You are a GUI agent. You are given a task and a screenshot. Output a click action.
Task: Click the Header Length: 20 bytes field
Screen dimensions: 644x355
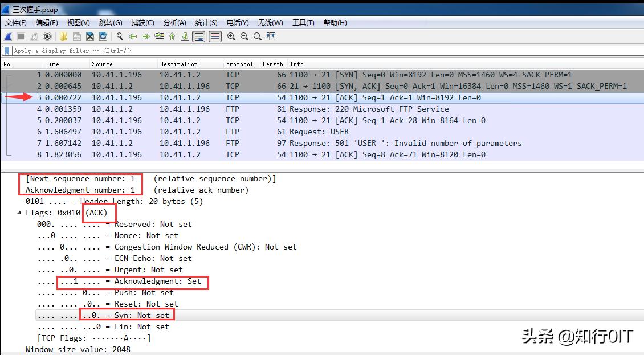pos(114,201)
